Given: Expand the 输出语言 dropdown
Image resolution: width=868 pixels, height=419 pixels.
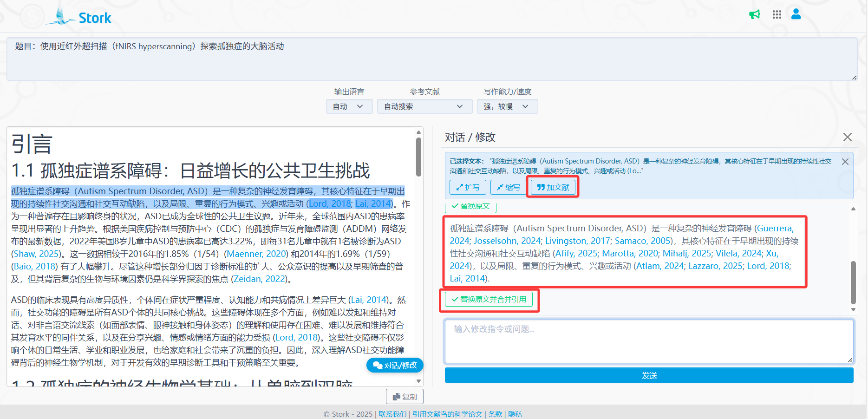Looking at the screenshot, I should tap(349, 106).
